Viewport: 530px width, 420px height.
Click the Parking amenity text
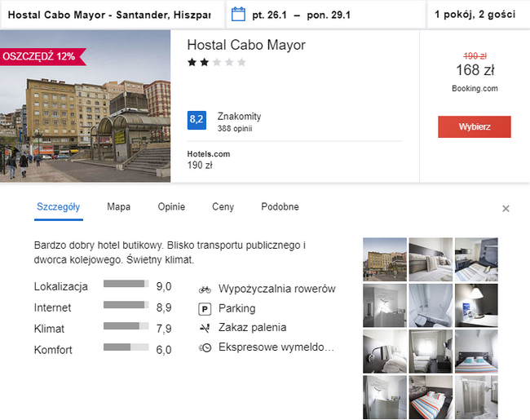tap(237, 308)
